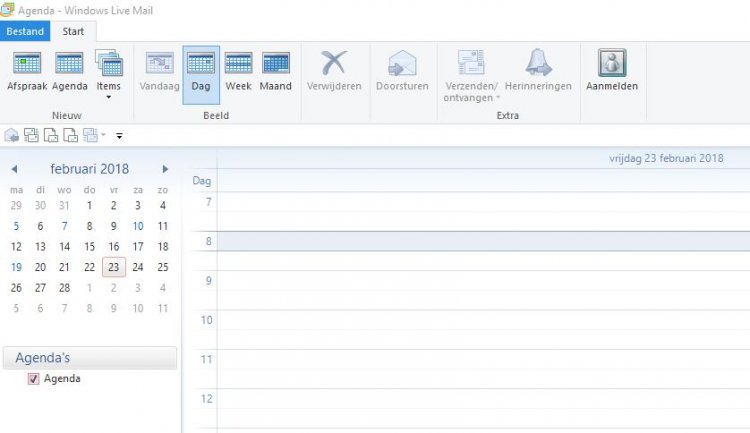Switch calendar to Week view

pos(238,70)
